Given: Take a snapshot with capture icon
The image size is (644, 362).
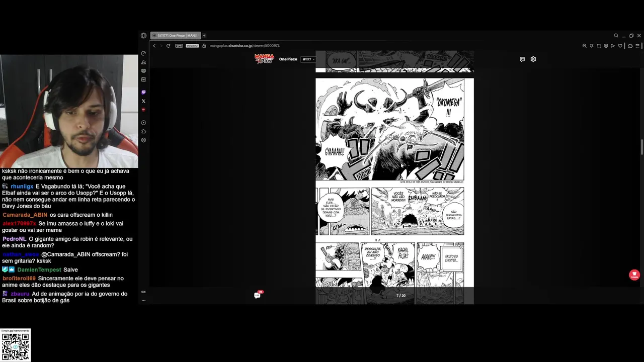Looking at the screenshot, I should tap(599, 46).
